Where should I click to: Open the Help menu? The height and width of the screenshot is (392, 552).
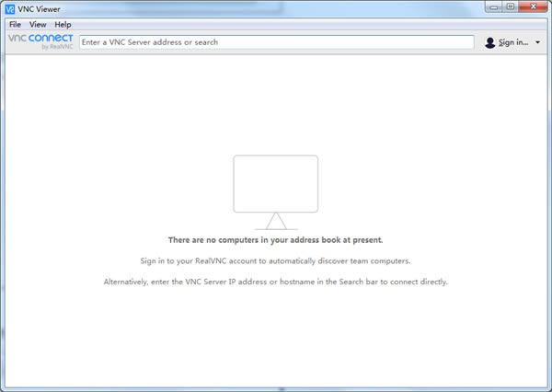coord(63,25)
